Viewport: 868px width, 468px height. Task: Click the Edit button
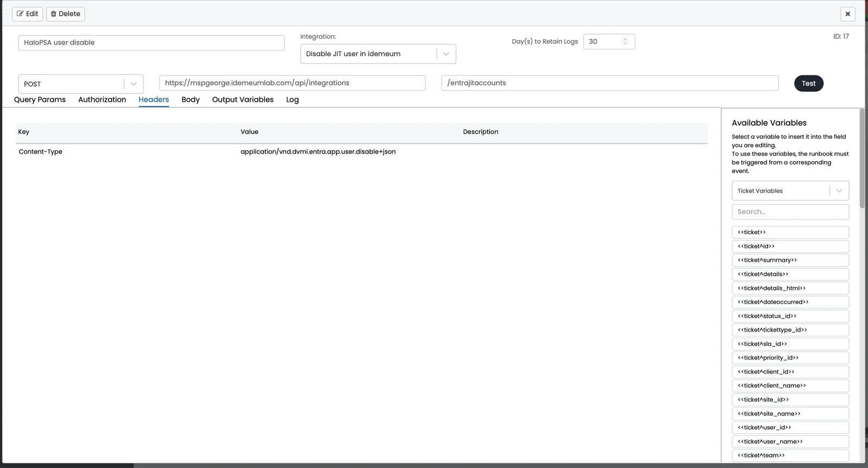(28, 14)
